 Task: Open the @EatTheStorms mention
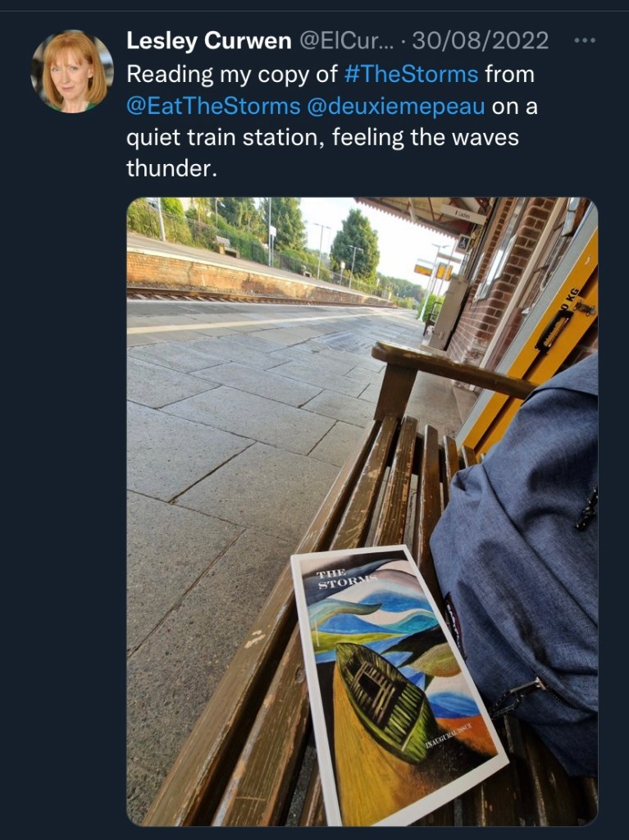tap(213, 106)
